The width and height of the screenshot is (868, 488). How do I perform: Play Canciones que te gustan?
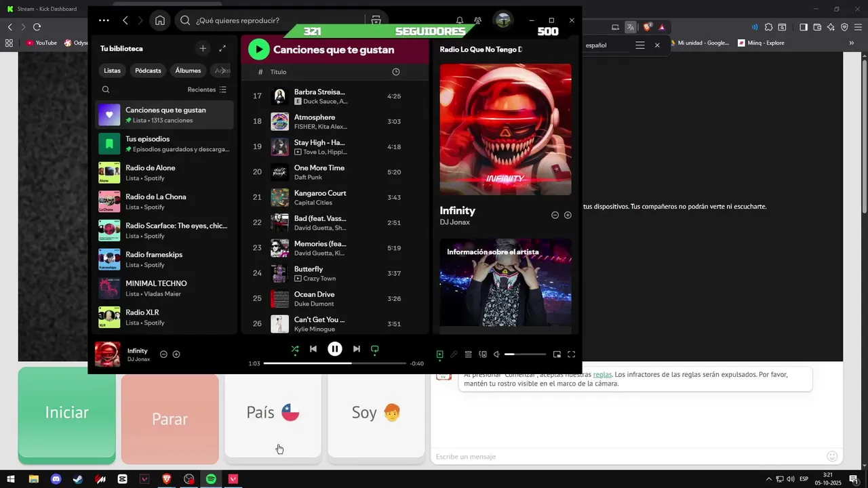point(258,49)
